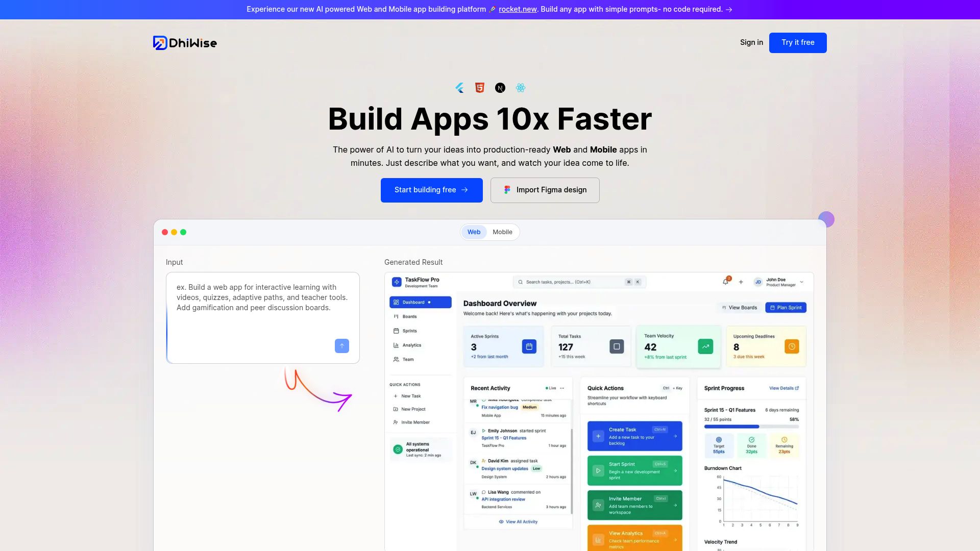Image resolution: width=980 pixels, height=551 pixels.
Task: Open the notifications bell in TaskFlow Pro
Action: point(725,282)
